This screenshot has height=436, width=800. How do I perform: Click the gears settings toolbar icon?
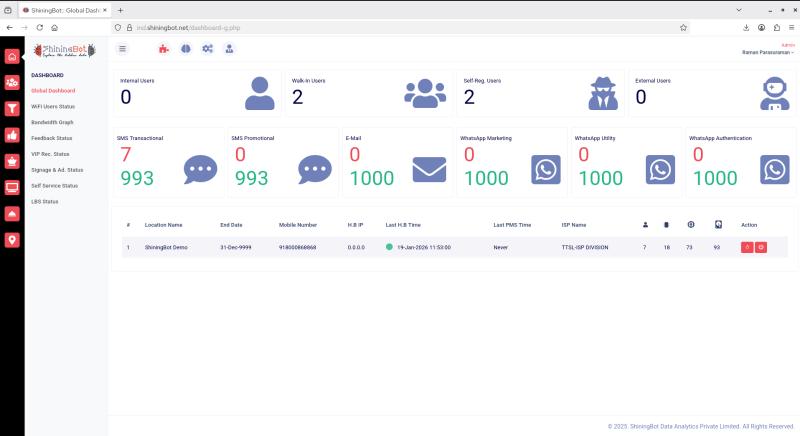point(207,48)
